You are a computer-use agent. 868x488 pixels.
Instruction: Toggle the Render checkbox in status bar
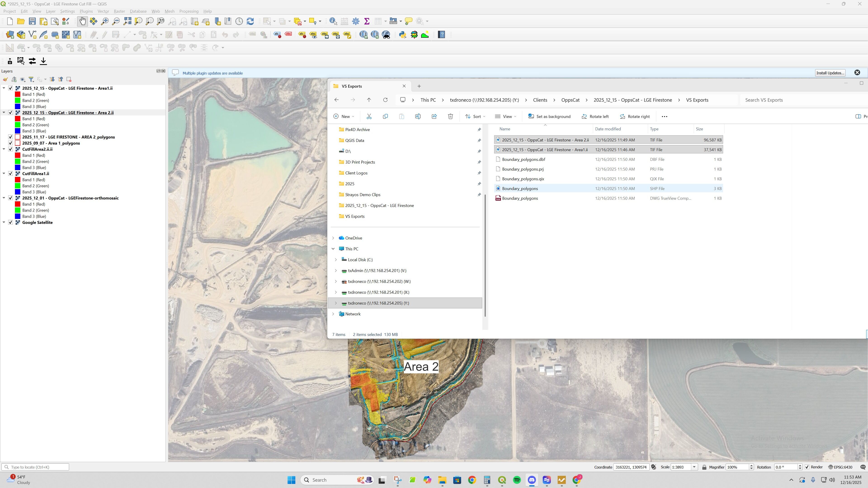pyautogui.click(x=807, y=467)
